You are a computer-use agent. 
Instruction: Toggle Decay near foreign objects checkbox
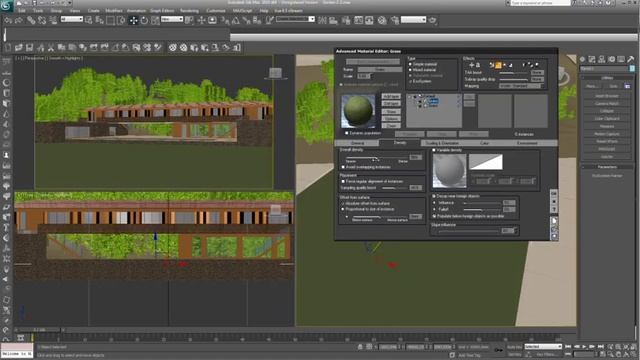(434, 196)
